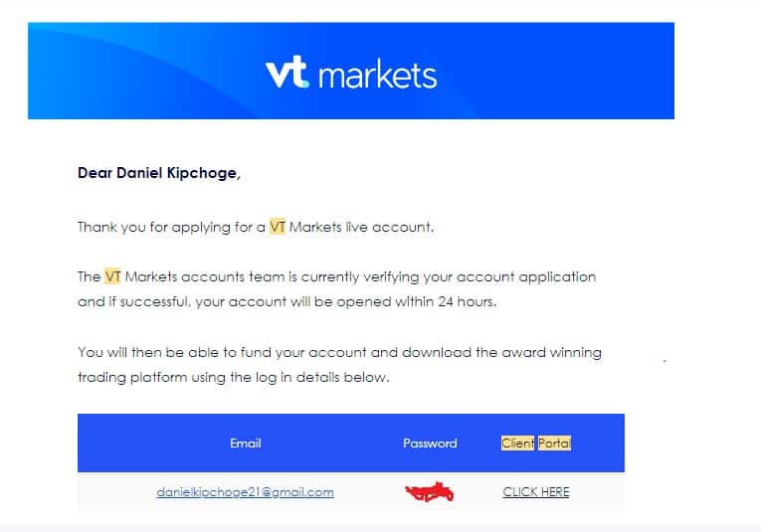Viewport: 761px width, 532px height.
Task: Click the red scribbled-out password
Action: point(430,491)
